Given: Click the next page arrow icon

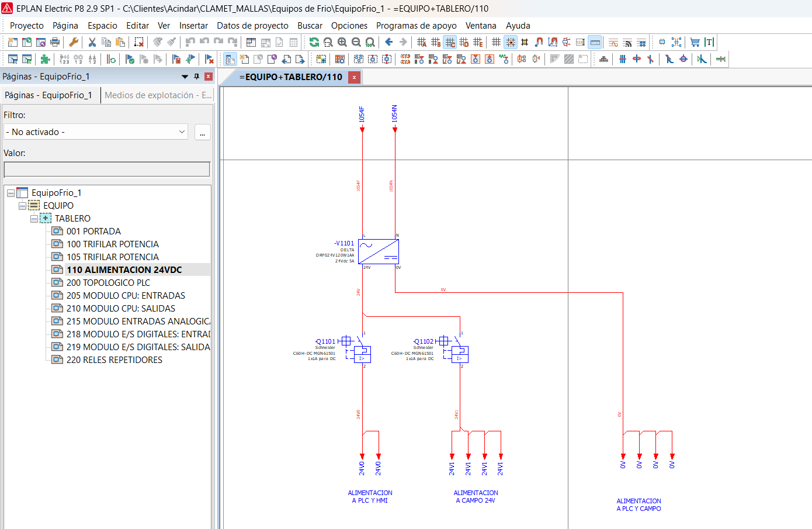Looking at the screenshot, I should (300, 59).
